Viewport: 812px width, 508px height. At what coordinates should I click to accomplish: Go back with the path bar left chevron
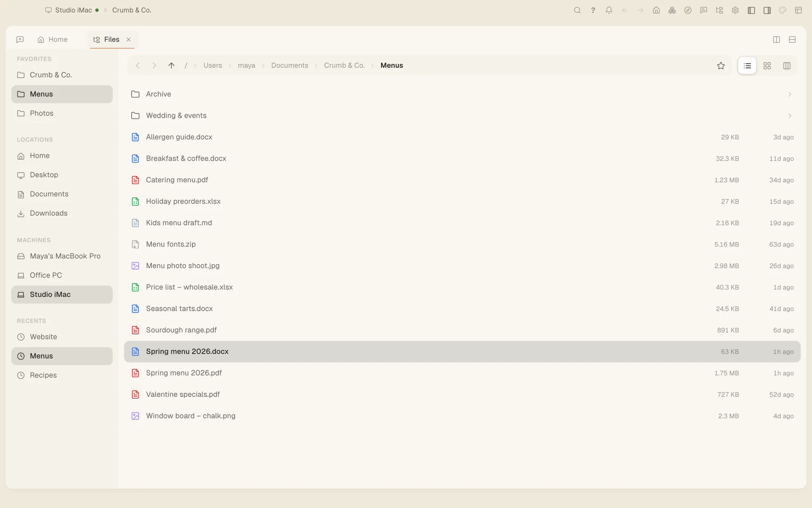coord(138,65)
